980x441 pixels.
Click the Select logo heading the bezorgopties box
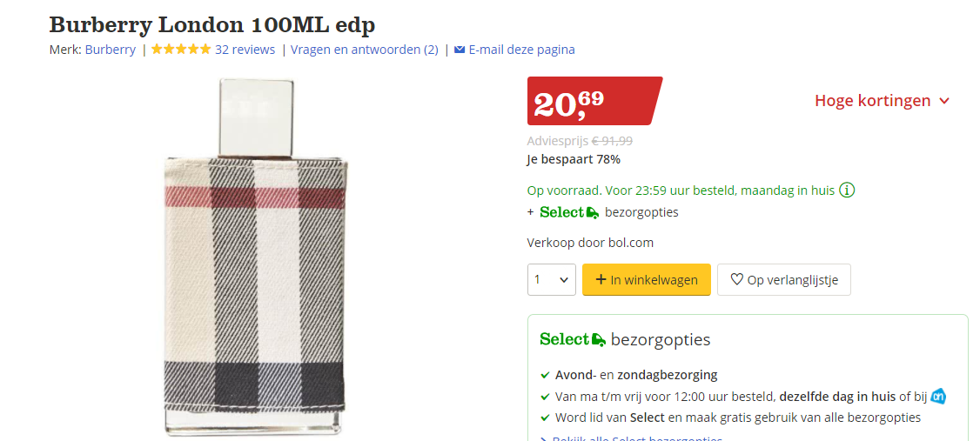point(573,339)
